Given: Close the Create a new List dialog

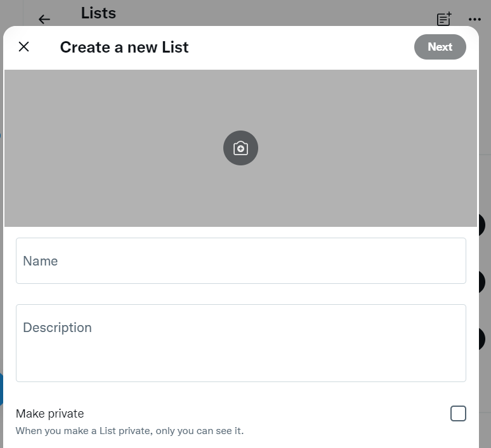Looking at the screenshot, I should pos(24,47).
